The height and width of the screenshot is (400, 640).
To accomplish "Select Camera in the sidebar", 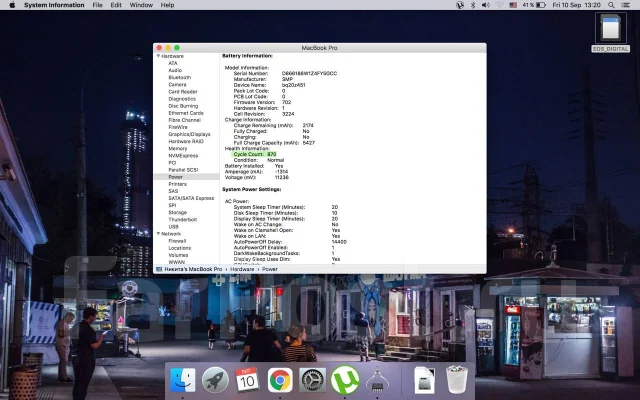I will (x=177, y=84).
